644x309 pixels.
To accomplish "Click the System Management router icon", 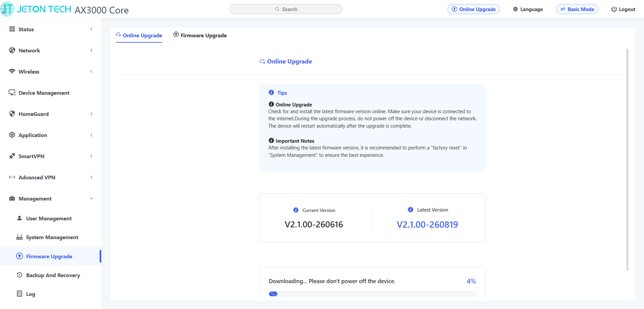I will [x=19, y=237].
